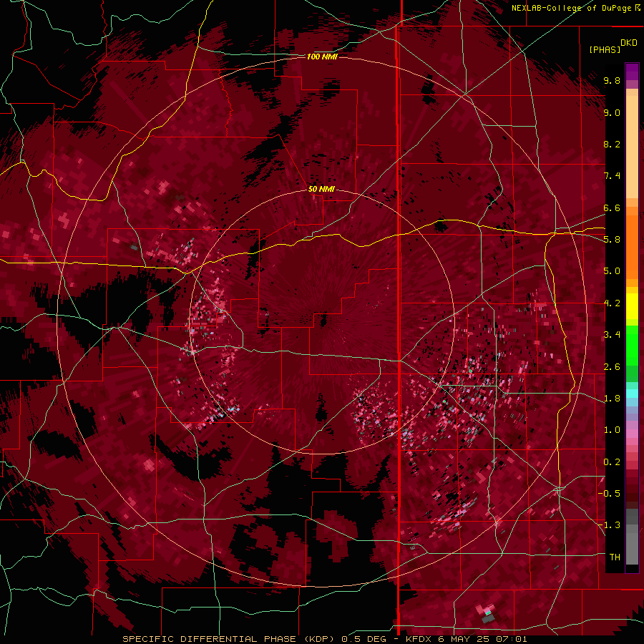
Task: Pick the cyan segment of the color bar
Action: pos(632,394)
